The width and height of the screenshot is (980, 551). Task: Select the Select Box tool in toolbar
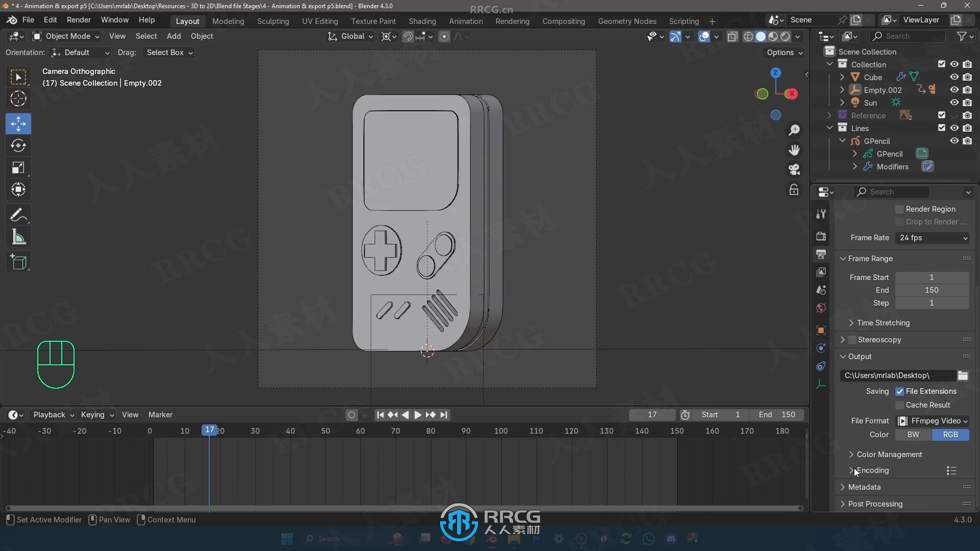pos(18,77)
